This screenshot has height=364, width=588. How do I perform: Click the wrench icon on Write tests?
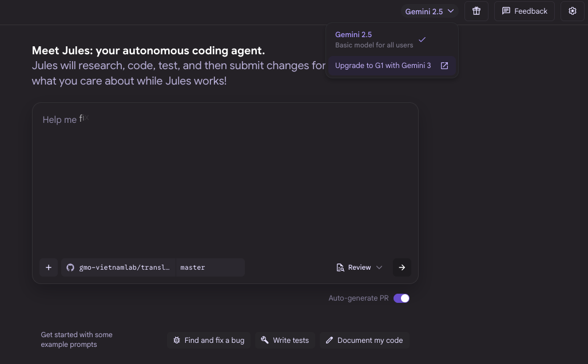[x=265, y=340]
